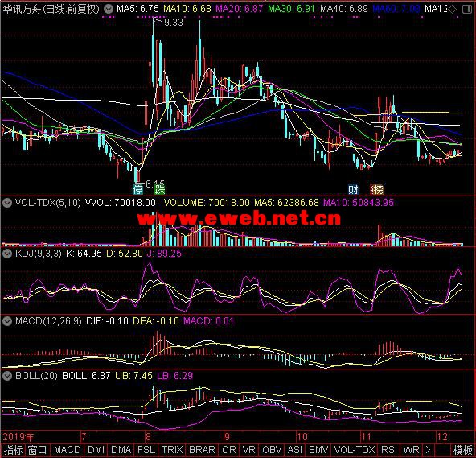Expand the MACD panel options circle
Image resolution: width=476 pixels, height=458 pixels.
[x=7, y=321]
